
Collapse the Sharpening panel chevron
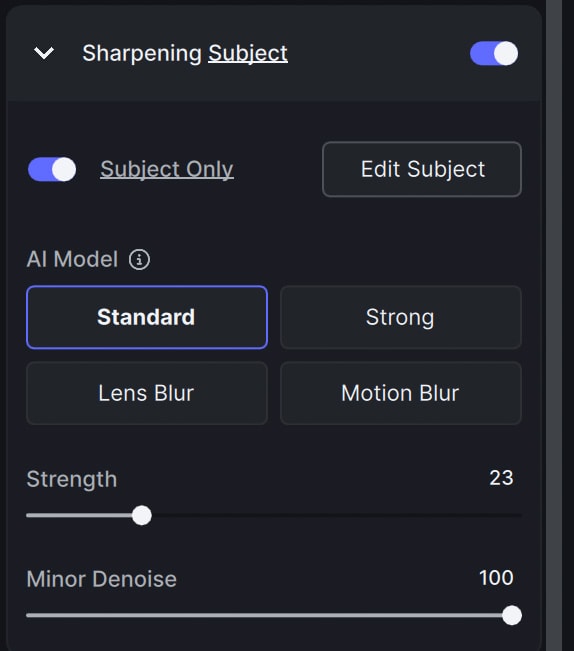(x=44, y=53)
